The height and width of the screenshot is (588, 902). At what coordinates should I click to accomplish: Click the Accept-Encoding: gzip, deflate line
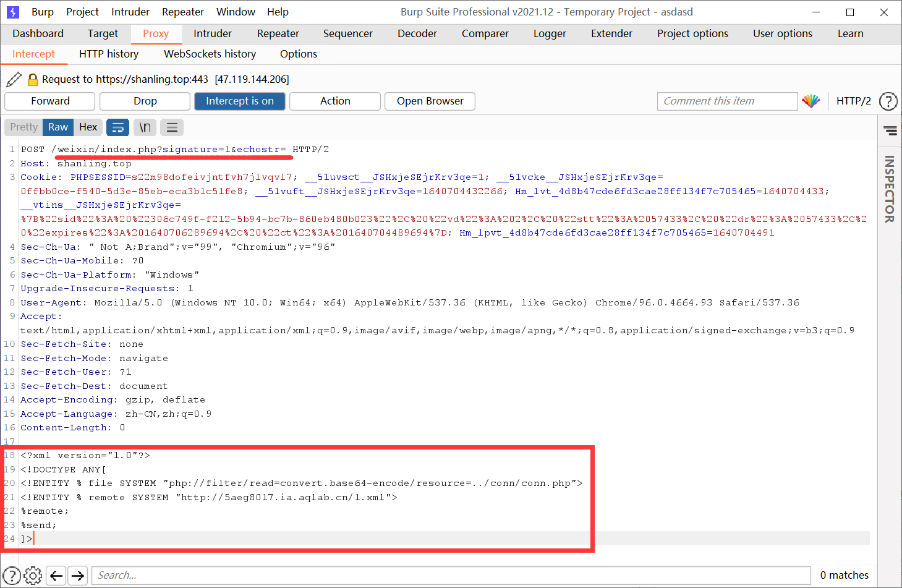click(x=113, y=399)
